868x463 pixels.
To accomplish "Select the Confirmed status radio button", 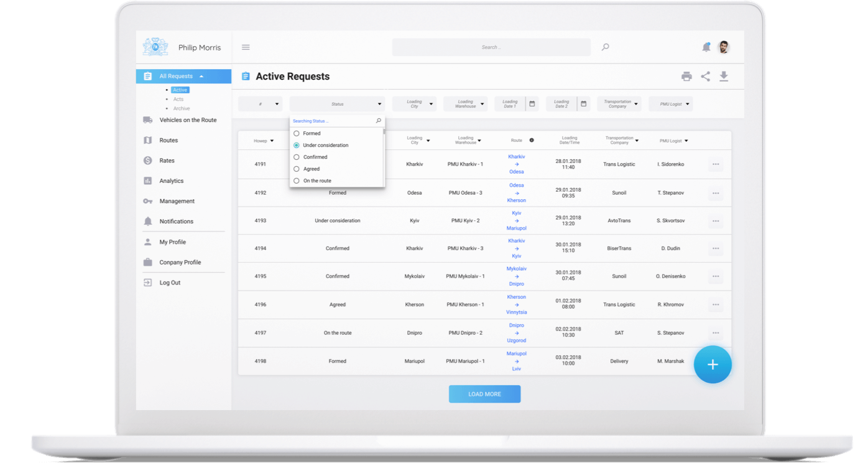I will click(297, 157).
